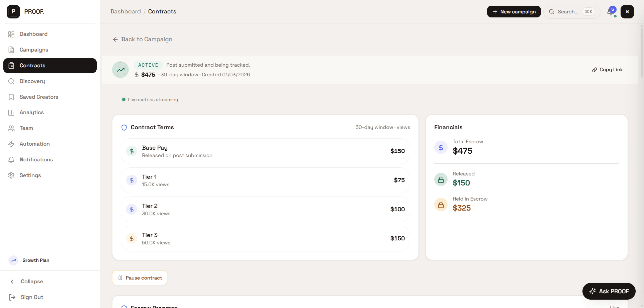Pause contract
This screenshot has width=644, height=308.
coord(140,278)
